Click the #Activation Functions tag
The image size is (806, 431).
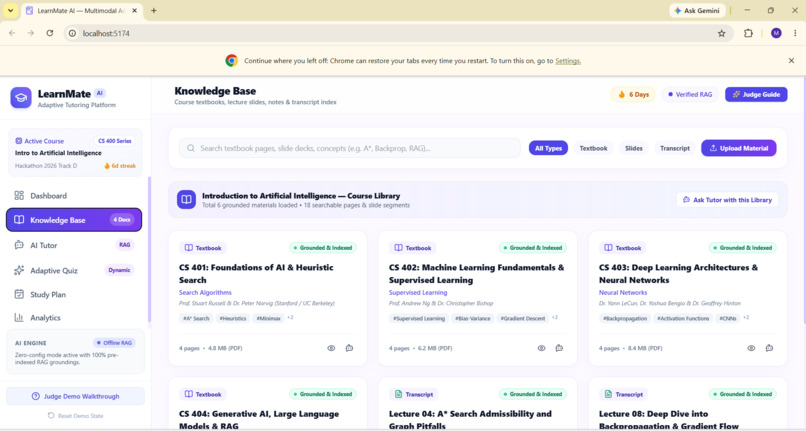point(683,318)
